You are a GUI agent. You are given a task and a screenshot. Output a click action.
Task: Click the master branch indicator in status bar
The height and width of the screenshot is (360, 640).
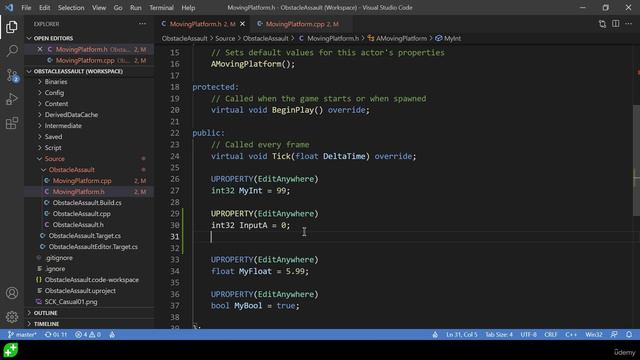pos(22,335)
